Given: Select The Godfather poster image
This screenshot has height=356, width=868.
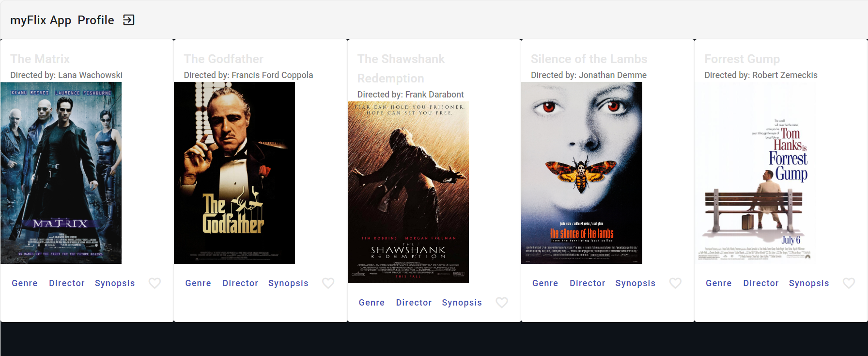Looking at the screenshot, I should coord(234,173).
